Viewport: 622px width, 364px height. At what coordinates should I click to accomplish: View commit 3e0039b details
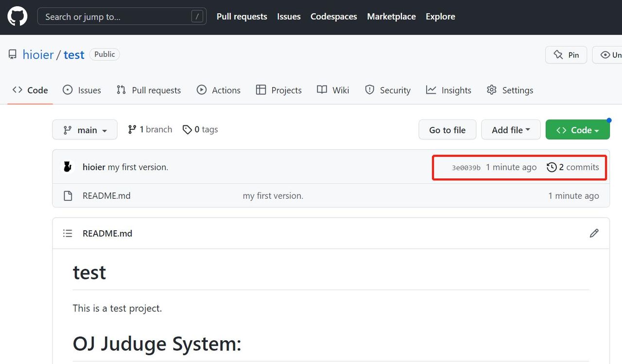pos(467,167)
